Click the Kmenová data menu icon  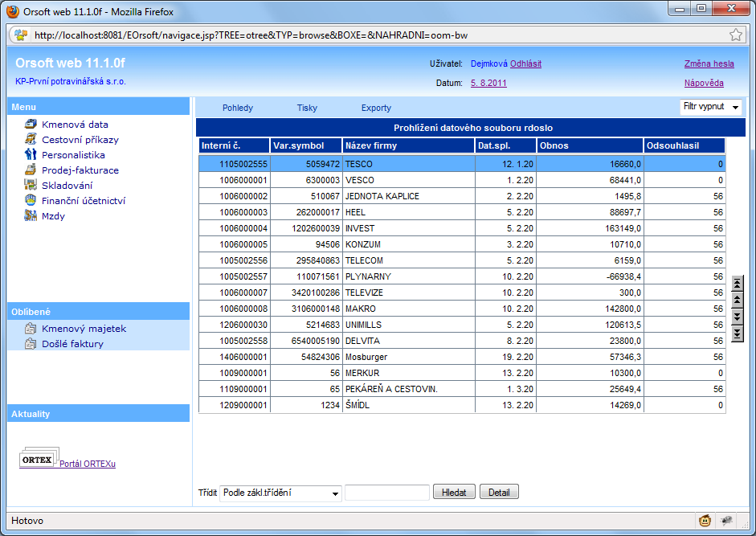(31, 125)
